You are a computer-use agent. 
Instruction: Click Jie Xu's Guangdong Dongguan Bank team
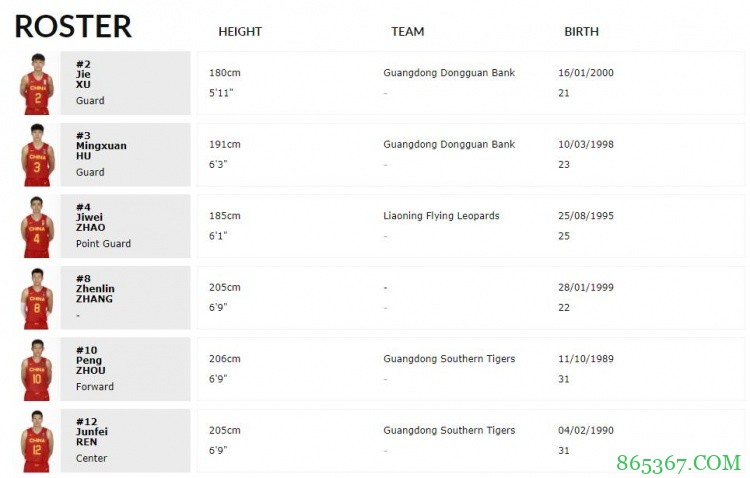(449, 73)
